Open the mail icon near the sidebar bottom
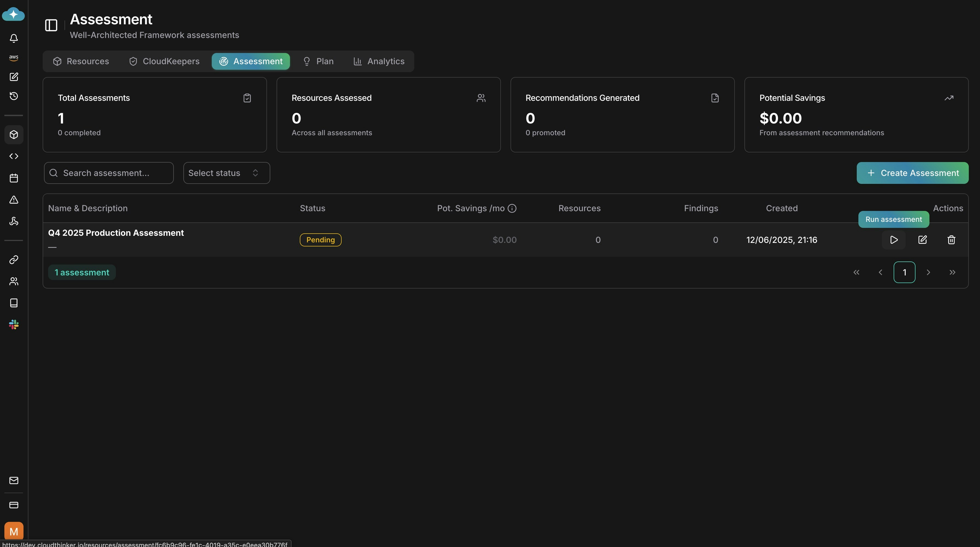980x547 pixels. (14, 480)
